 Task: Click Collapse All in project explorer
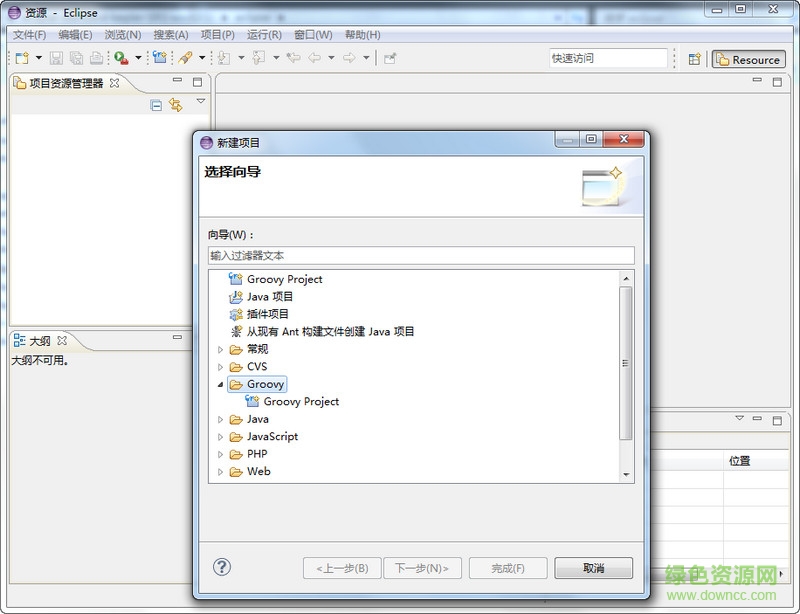tap(156, 105)
